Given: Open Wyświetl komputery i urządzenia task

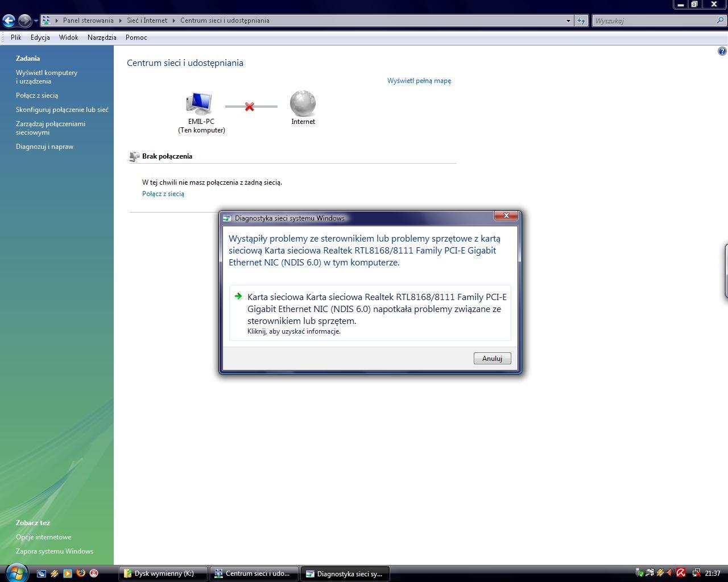Looking at the screenshot, I should pyautogui.click(x=47, y=77).
